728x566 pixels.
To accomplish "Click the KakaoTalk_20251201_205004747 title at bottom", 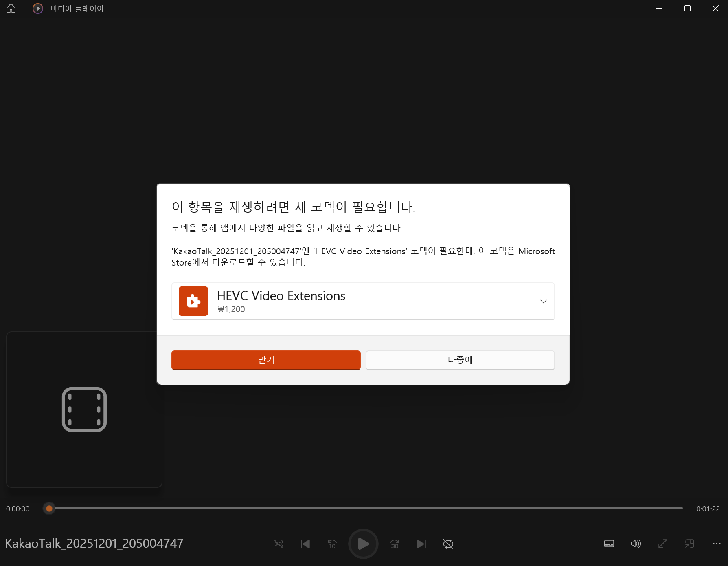I will point(94,544).
